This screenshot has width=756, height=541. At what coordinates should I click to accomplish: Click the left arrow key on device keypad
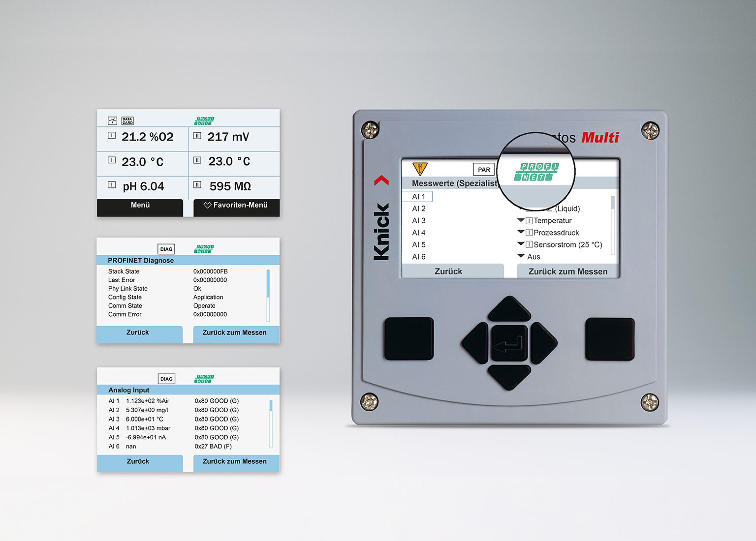pos(475,343)
